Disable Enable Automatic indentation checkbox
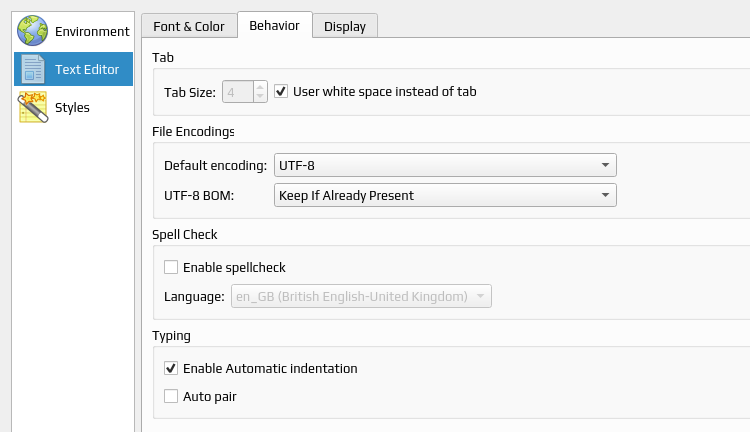Image resolution: width=750 pixels, height=432 pixels. pos(171,368)
